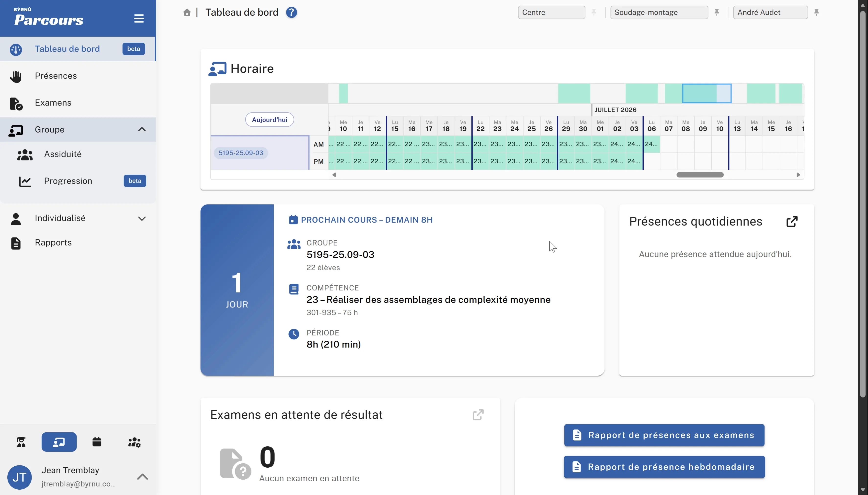The width and height of the screenshot is (868, 495).
Task: Click the 1 JOUR countdown panel
Action: click(x=237, y=290)
